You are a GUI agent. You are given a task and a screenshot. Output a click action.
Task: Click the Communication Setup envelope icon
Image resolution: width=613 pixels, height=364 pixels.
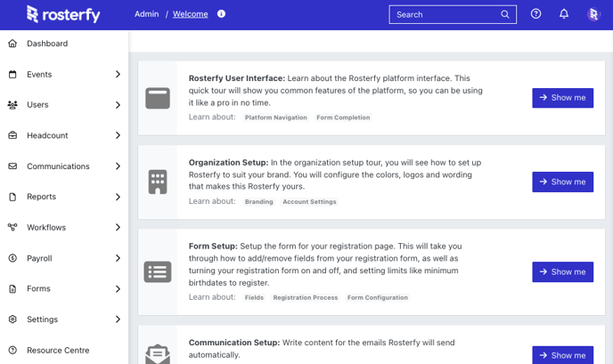point(158,354)
